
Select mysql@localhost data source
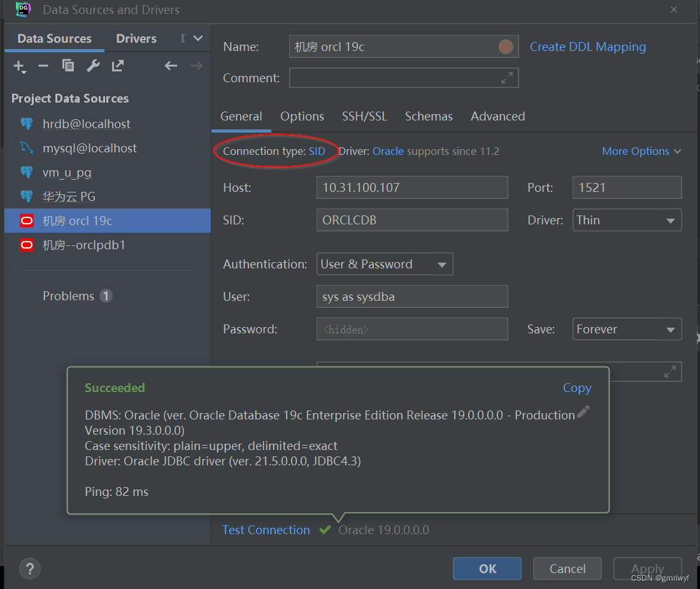(x=108, y=148)
